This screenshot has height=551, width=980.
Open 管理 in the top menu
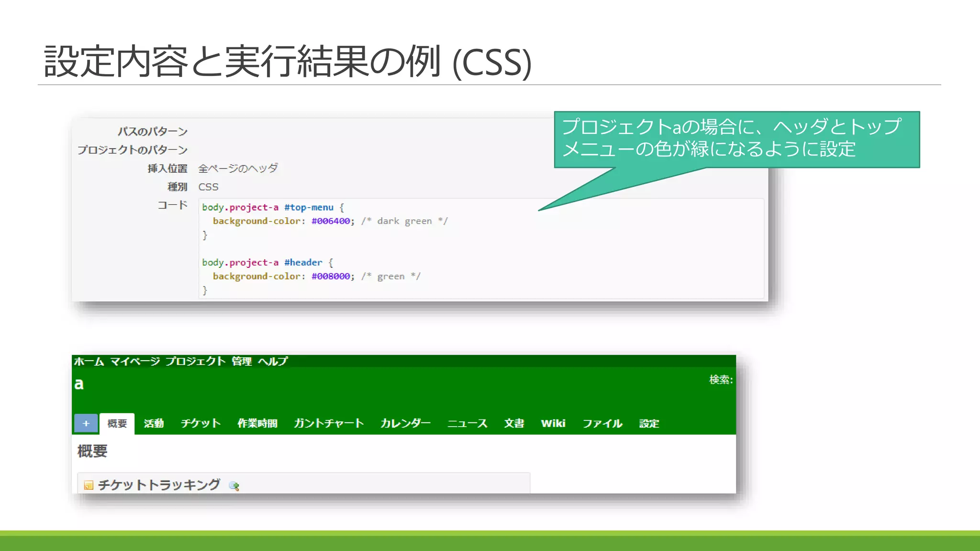[242, 362]
